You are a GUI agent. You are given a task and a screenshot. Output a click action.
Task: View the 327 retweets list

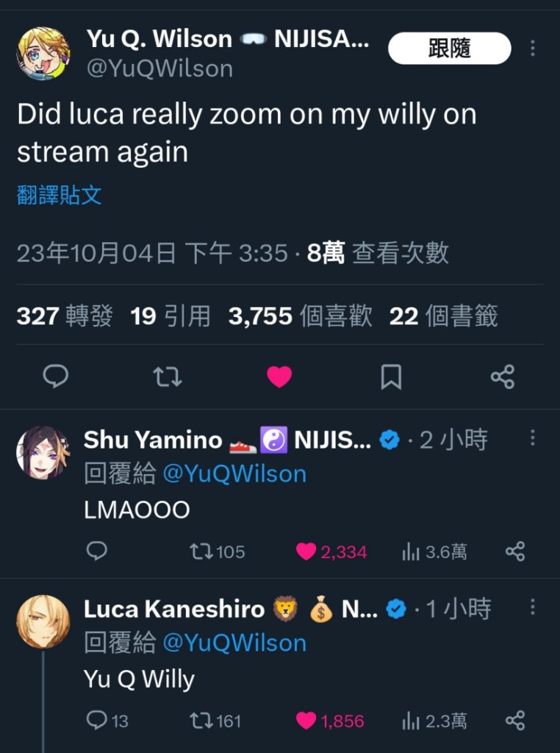click(64, 316)
